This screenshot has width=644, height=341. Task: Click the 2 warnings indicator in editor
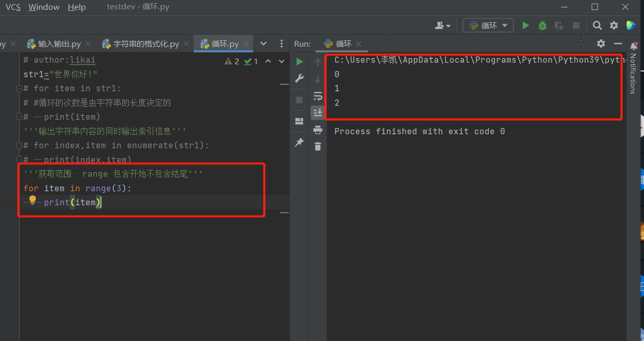[x=232, y=62]
